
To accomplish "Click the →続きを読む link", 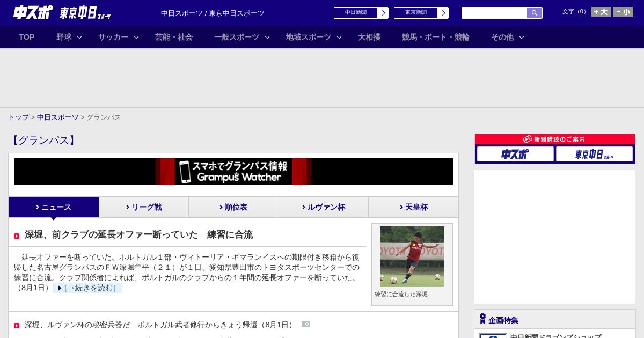I will click(x=87, y=288).
